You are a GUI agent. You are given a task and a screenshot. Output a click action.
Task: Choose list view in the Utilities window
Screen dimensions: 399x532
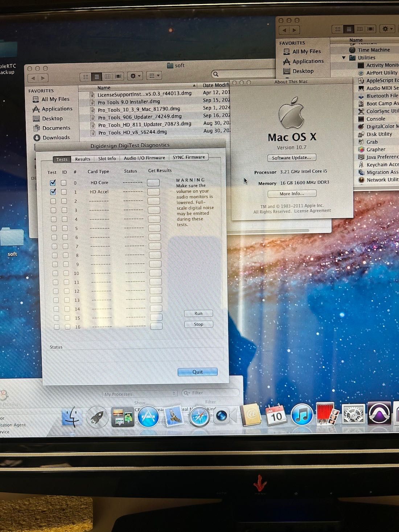point(349,29)
